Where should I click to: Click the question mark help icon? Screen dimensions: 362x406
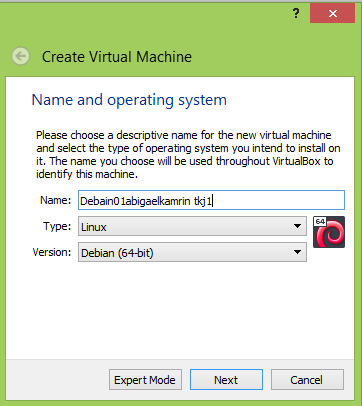coord(296,14)
